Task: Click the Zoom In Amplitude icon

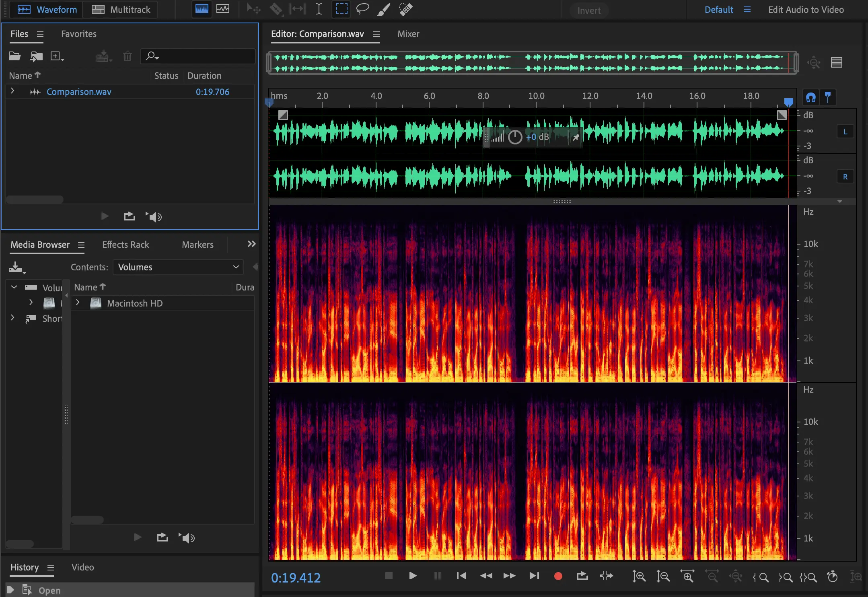Action: 639,576
